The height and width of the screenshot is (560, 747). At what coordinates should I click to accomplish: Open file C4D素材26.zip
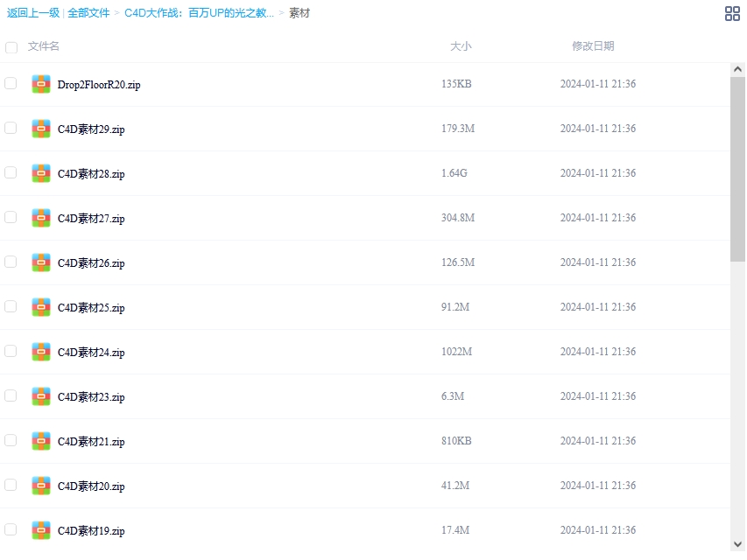coord(91,263)
